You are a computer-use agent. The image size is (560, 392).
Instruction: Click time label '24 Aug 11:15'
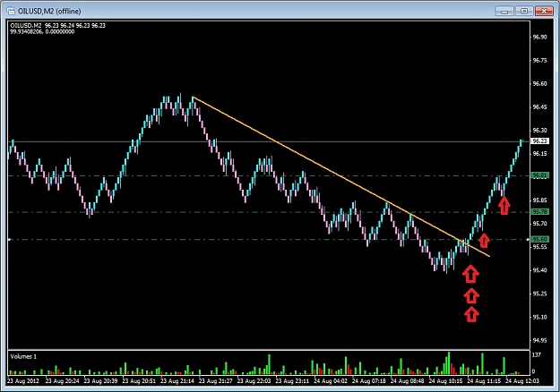[484, 381]
